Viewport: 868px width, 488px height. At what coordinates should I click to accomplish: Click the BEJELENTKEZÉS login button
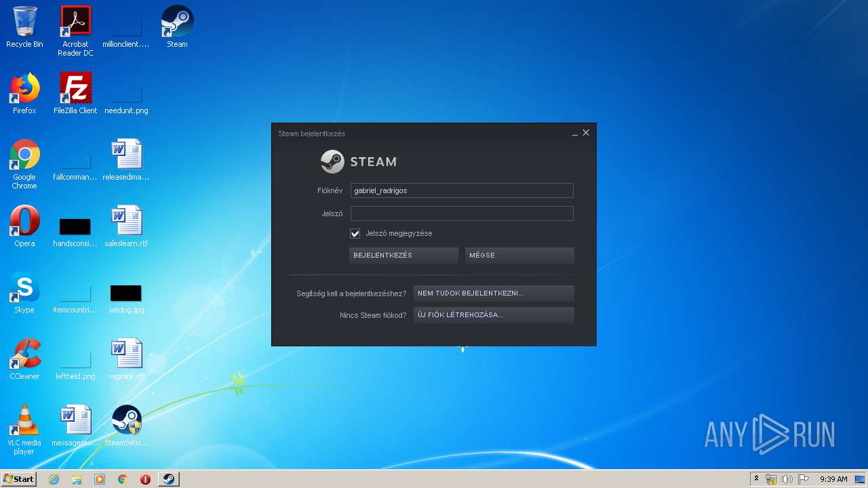point(403,255)
